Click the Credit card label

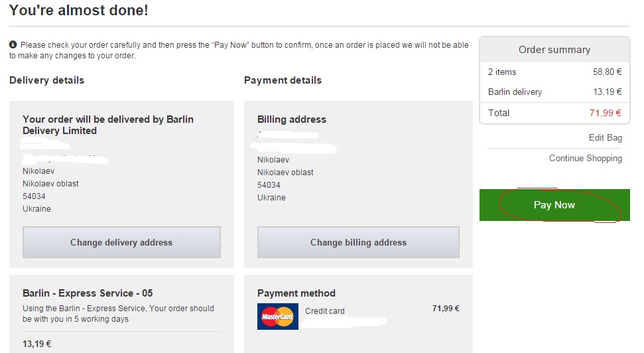pos(324,311)
